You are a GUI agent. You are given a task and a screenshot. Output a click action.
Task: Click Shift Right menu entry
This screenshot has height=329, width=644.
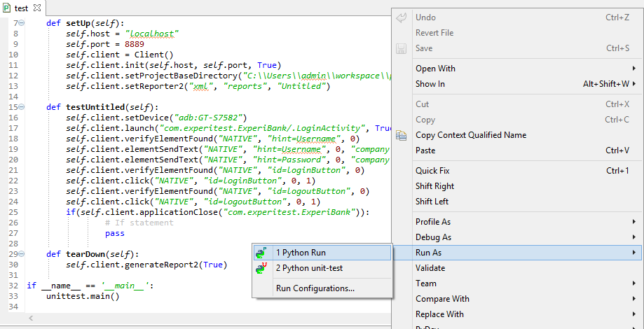(434, 186)
